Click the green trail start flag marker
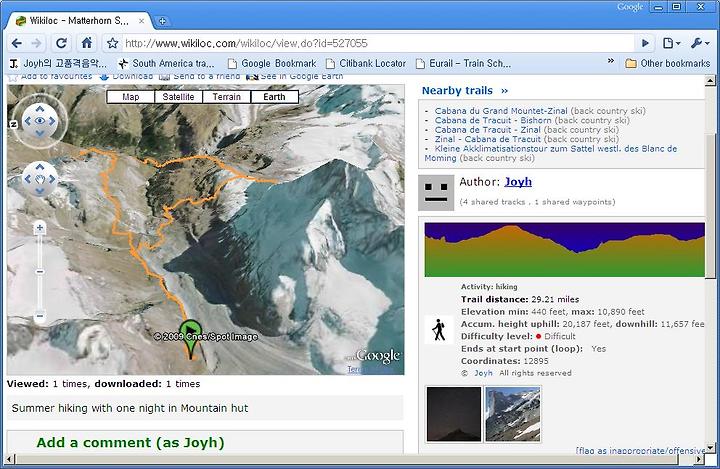 [190, 339]
